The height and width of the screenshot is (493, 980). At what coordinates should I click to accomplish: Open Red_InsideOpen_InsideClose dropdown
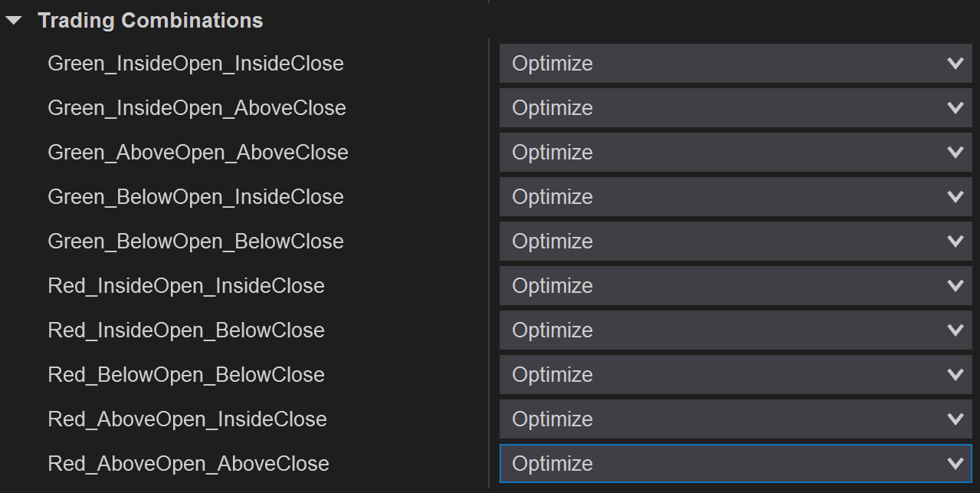coord(735,286)
